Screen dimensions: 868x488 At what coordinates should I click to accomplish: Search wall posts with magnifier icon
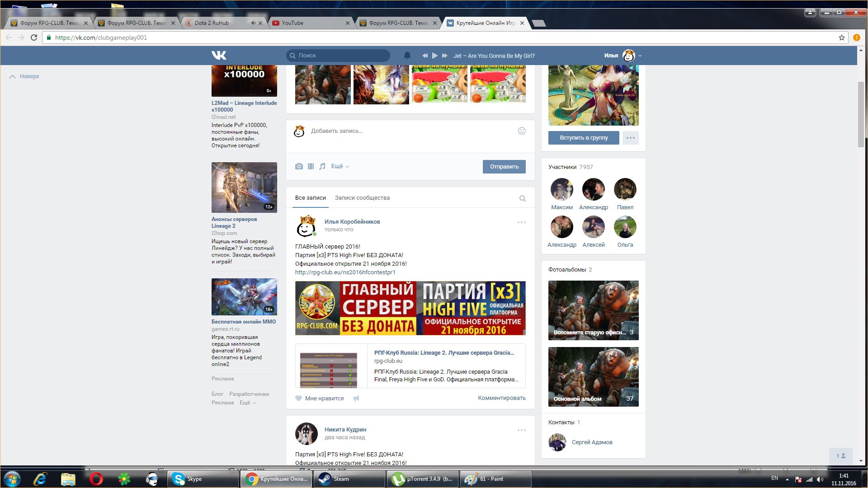(x=522, y=198)
